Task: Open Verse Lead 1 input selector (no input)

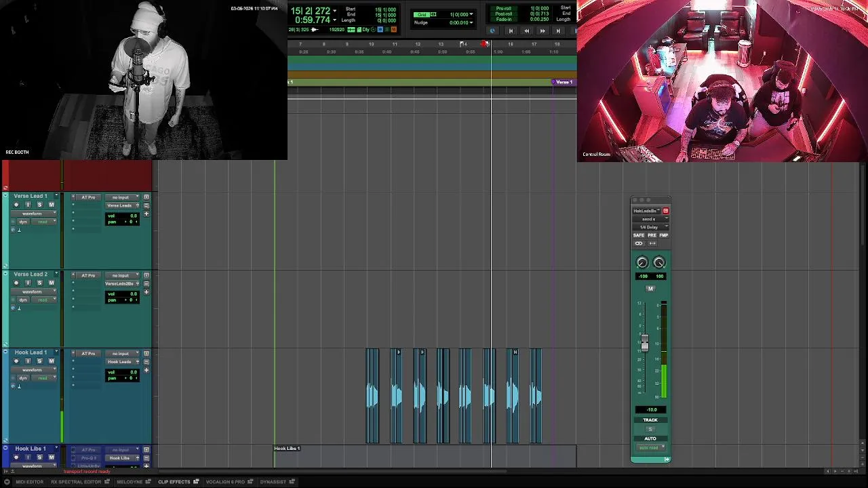Action: click(x=122, y=197)
